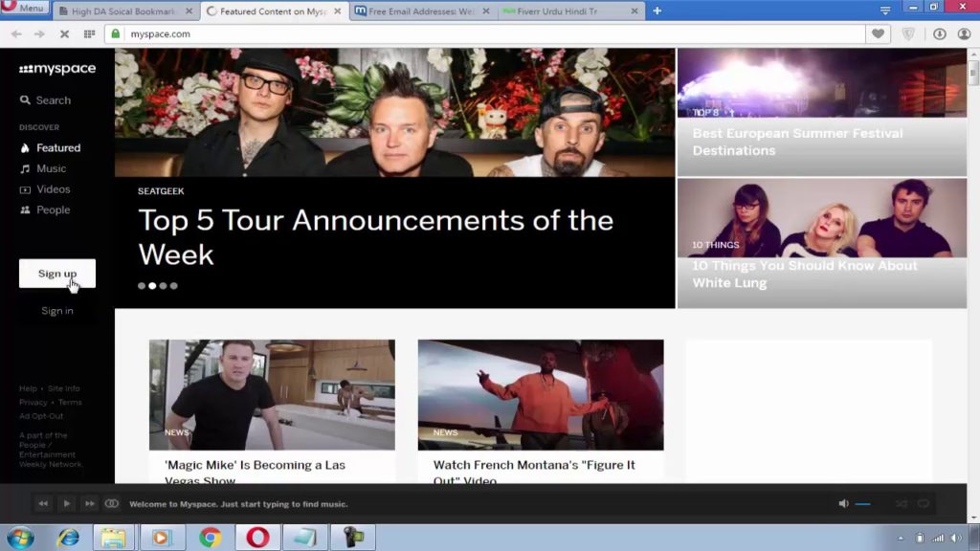The image size is (980, 551).
Task: Open the Windows Start menu
Action: (x=21, y=538)
